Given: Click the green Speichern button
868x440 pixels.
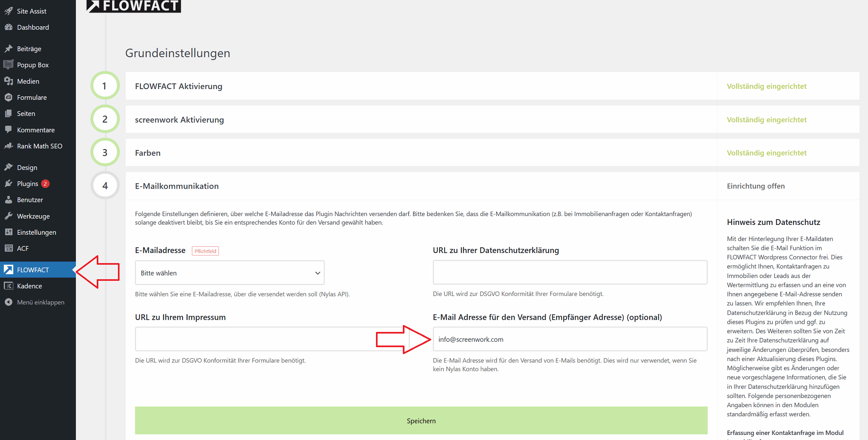Looking at the screenshot, I should tap(421, 420).
